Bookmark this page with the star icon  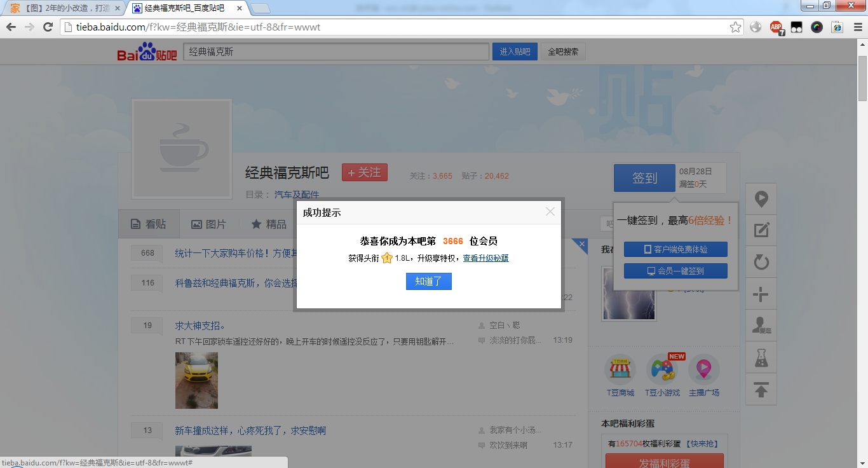(x=735, y=27)
